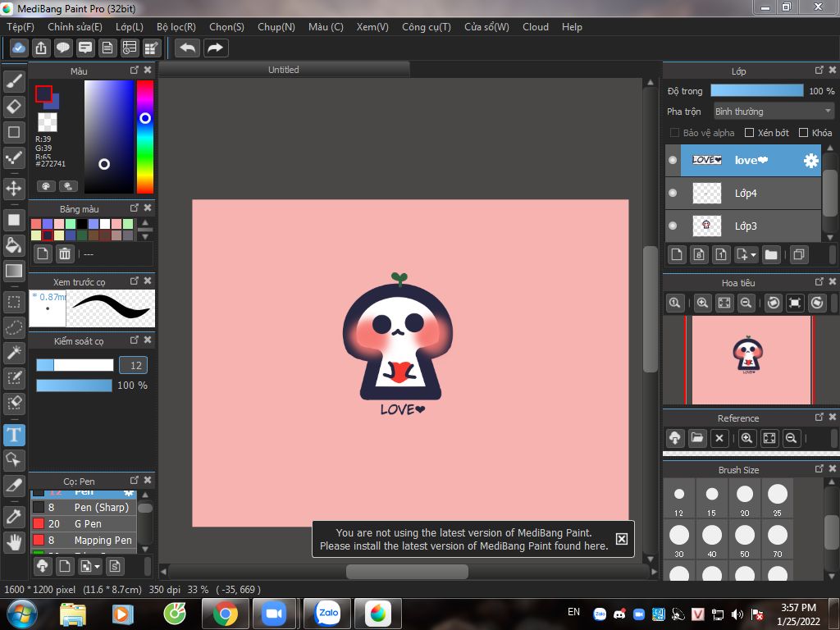840x630 pixels.
Task: Switch to the Untitled canvas tab
Action: tap(284, 70)
